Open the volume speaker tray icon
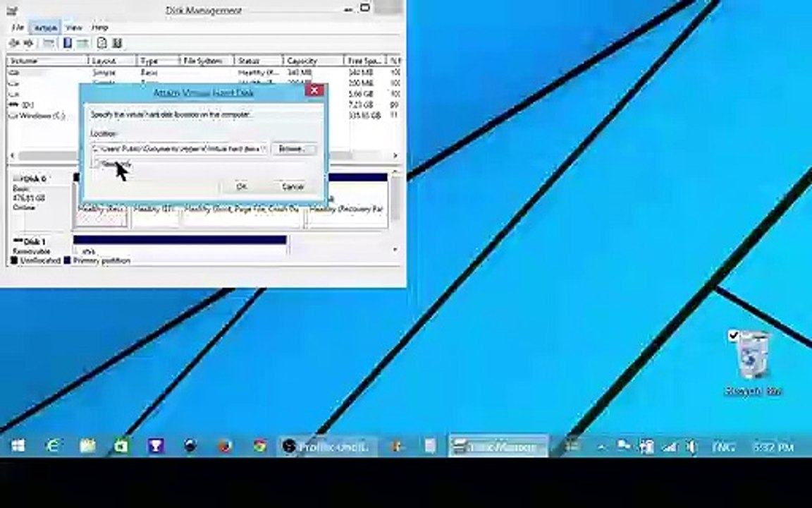Image resolution: width=812 pixels, height=508 pixels. 691,447
